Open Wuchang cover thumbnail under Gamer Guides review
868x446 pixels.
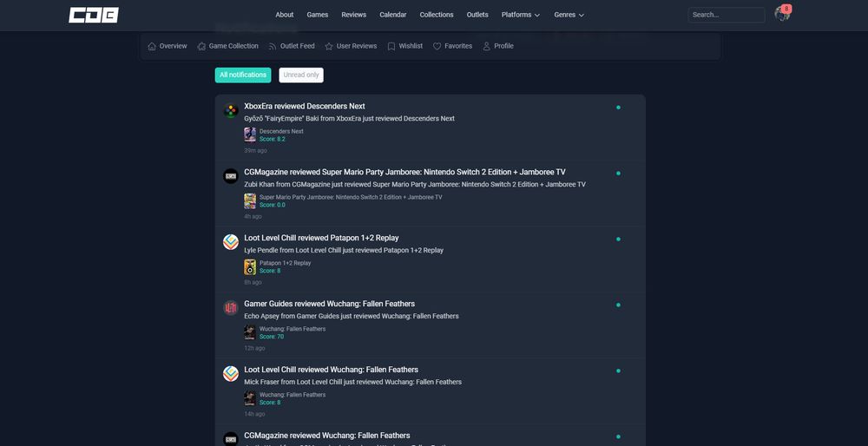[x=250, y=332]
